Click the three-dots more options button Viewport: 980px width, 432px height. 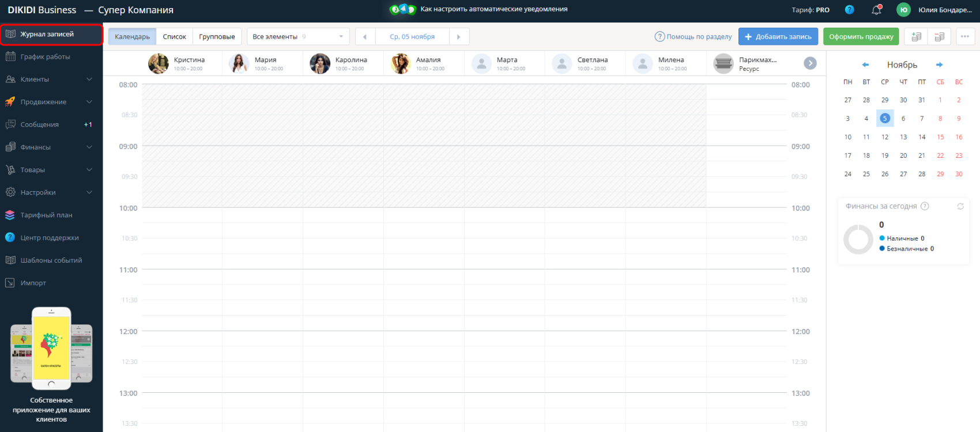965,36
